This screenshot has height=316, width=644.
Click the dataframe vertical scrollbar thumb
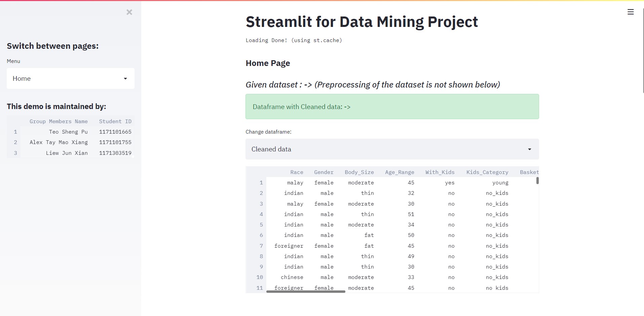tap(537, 181)
